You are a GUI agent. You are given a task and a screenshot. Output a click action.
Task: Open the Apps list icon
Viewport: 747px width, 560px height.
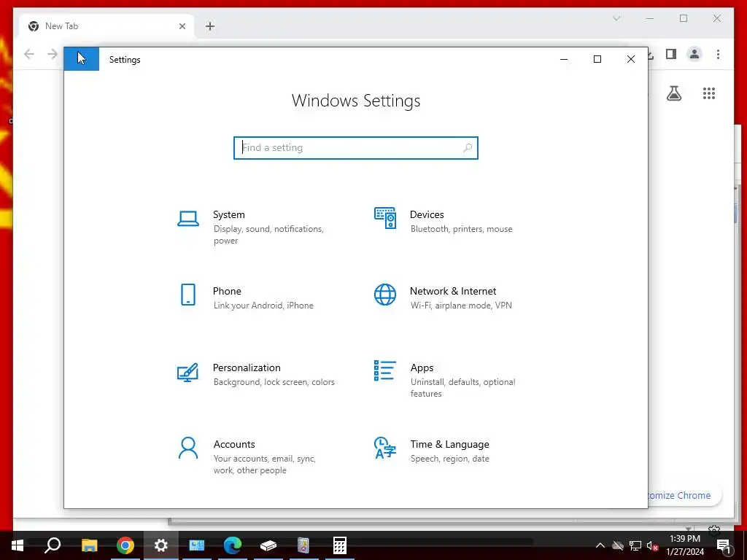385,370
